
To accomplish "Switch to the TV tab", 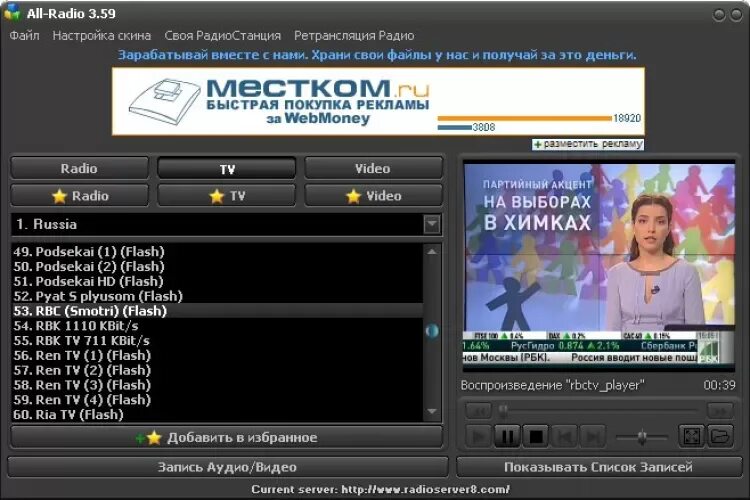I will click(x=227, y=168).
